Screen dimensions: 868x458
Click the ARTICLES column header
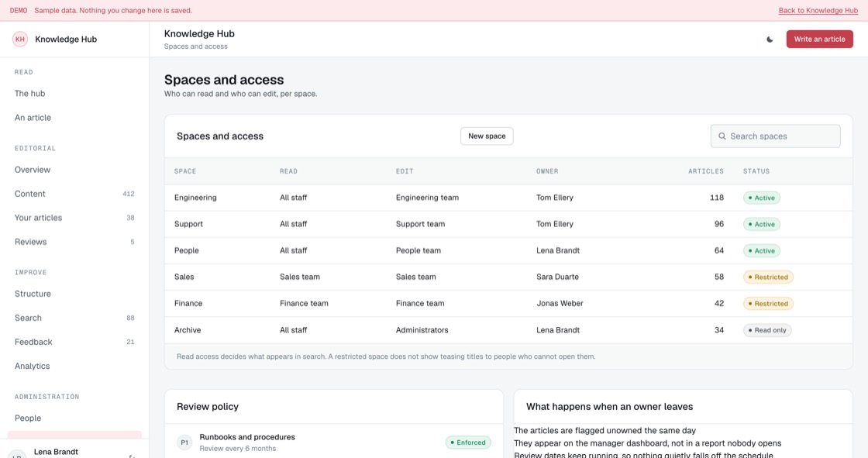click(x=706, y=171)
